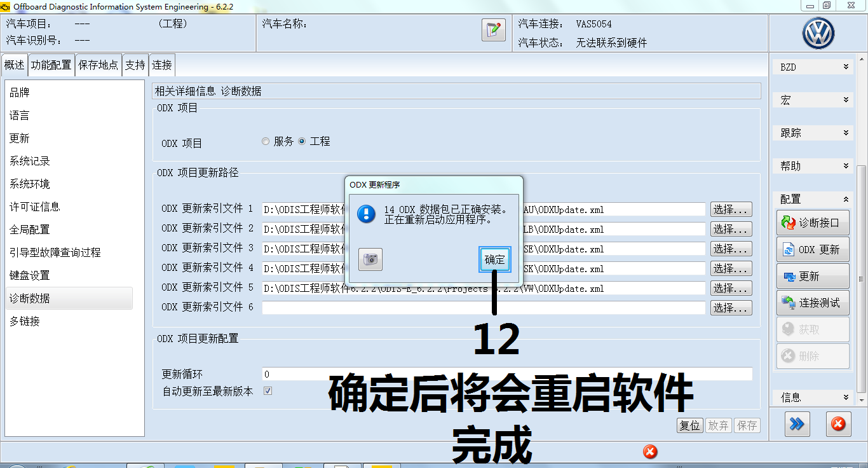The width and height of the screenshot is (868, 468).
Task: Confirm the ODX dialog with 确定
Action: (x=494, y=259)
